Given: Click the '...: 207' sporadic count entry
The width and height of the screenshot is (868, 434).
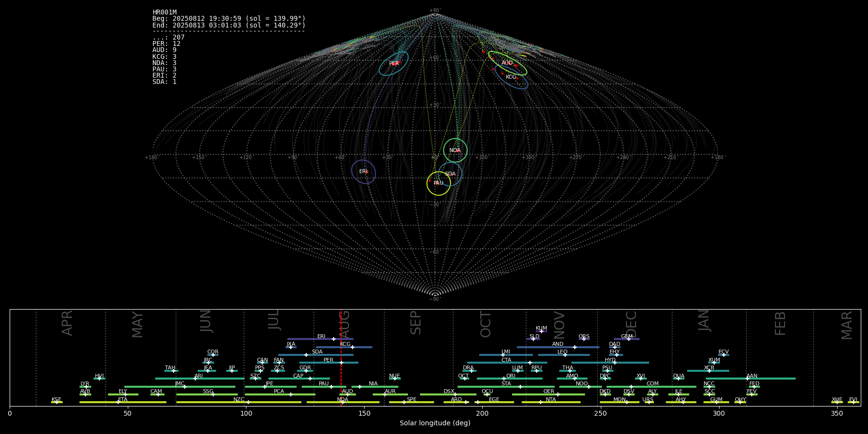Looking at the screenshot, I should pyautogui.click(x=168, y=37).
